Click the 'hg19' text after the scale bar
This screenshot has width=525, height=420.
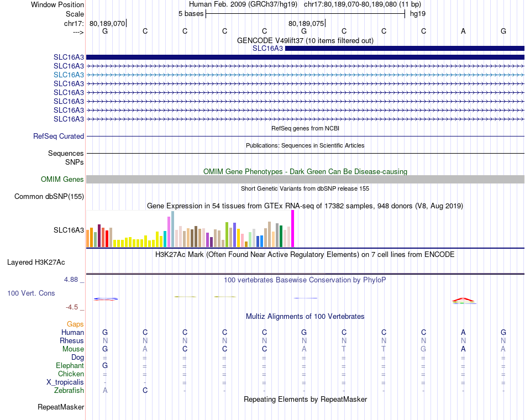(418, 14)
